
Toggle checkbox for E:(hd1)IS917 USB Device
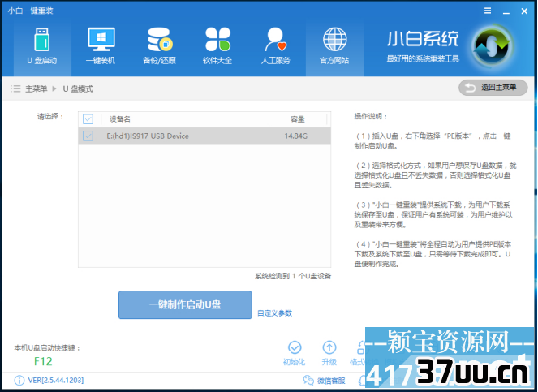[88, 136]
